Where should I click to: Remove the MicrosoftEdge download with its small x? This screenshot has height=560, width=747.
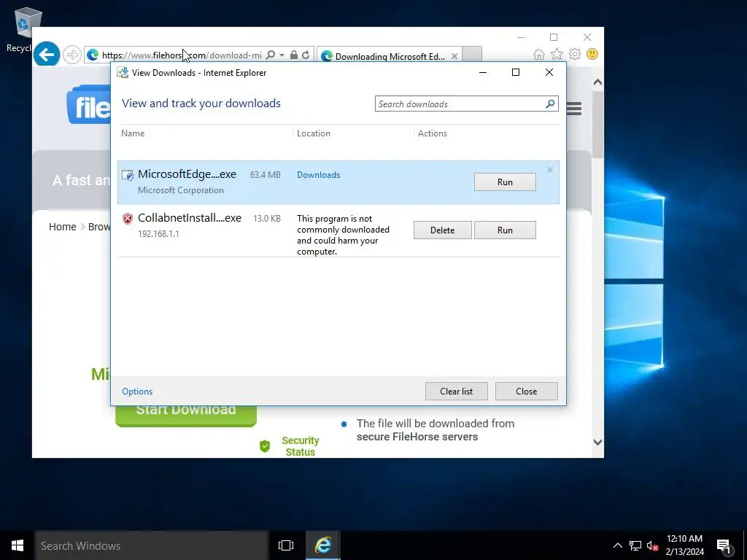550,169
